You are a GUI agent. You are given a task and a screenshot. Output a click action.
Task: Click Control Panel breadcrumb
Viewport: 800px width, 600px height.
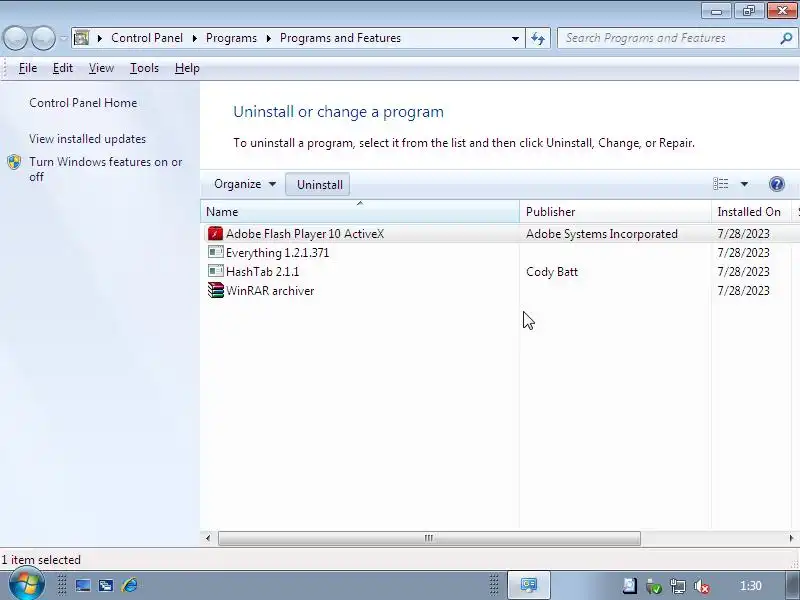click(147, 38)
